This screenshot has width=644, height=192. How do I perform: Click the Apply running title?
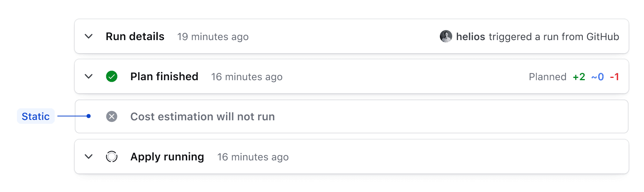(167, 157)
